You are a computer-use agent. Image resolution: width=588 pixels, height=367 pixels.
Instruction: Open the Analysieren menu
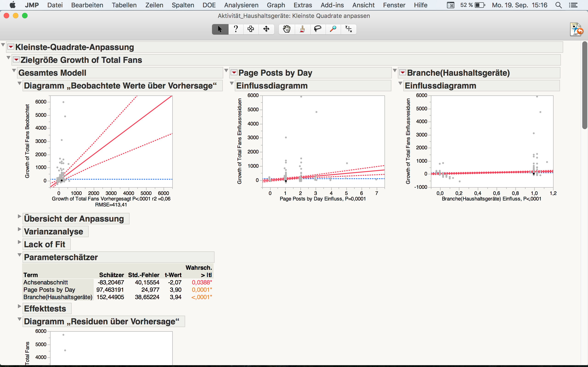241,5
